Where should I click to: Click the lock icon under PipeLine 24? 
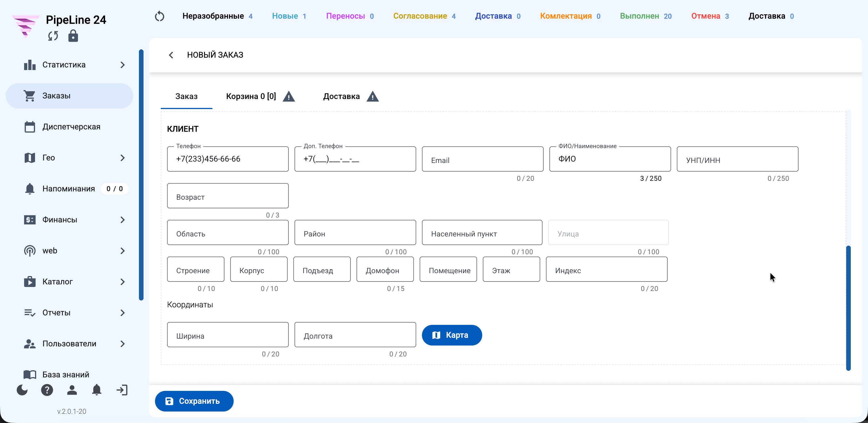(x=73, y=36)
